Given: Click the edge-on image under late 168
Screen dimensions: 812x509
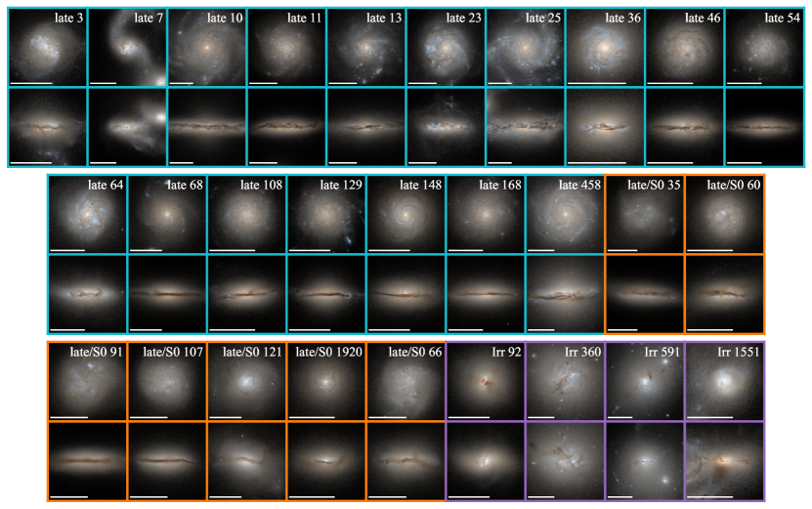Looking at the screenshot, I should pos(486,294).
